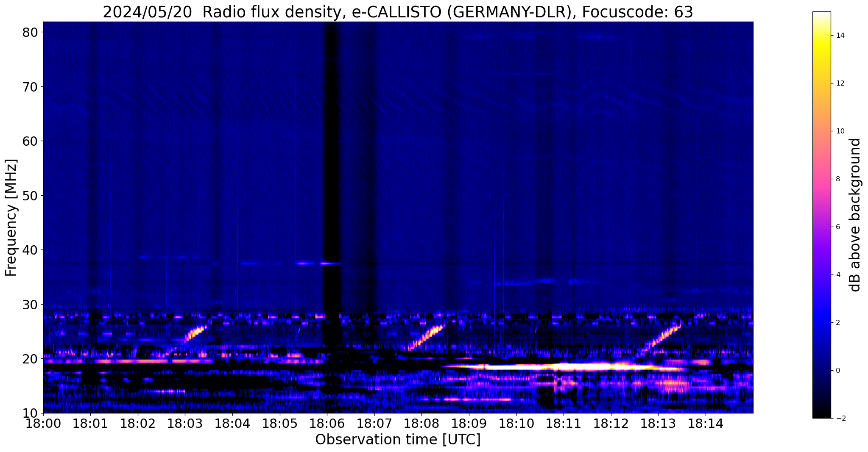
Task: Click the 18:06 time tick label
Action: tap(327, 423)
